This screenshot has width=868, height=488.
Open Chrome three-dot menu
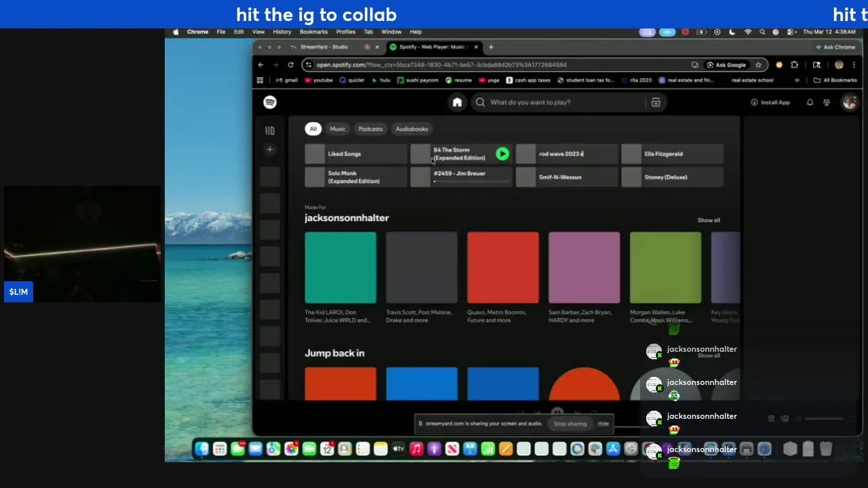pyautogui.click(x=854, y=65)
